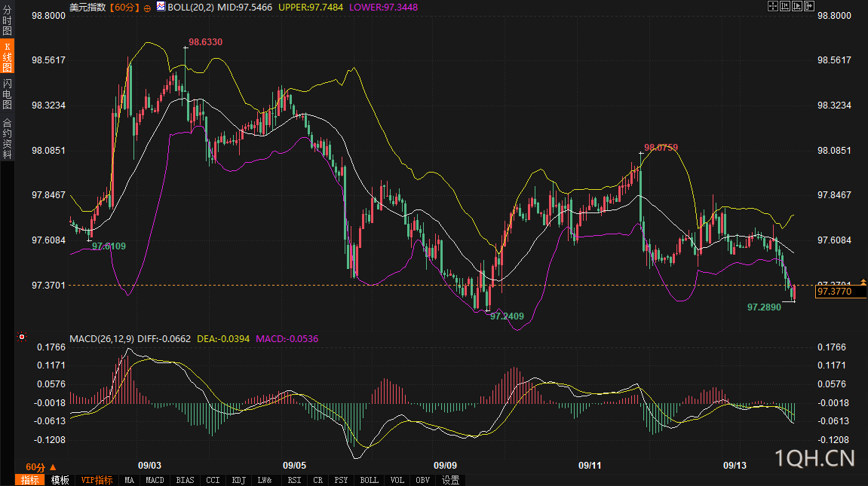Switch indicator to KDJ
The image size is (868, 486).
tap(238, 480)
